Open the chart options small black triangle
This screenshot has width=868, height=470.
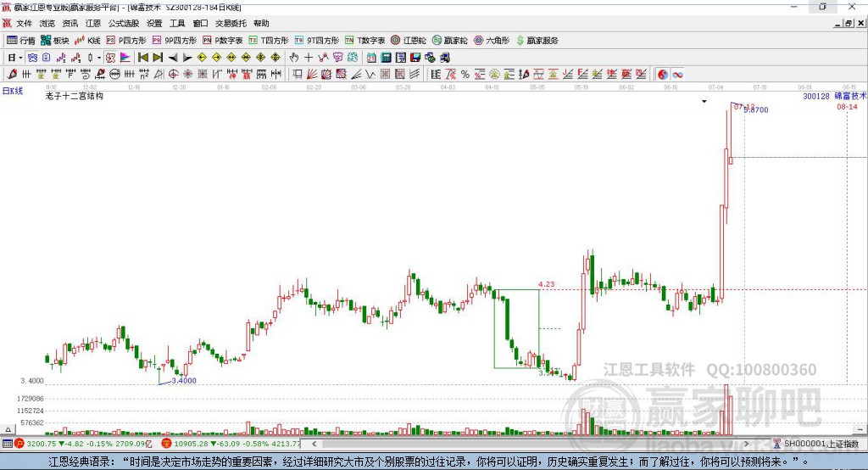click(704, 102)
